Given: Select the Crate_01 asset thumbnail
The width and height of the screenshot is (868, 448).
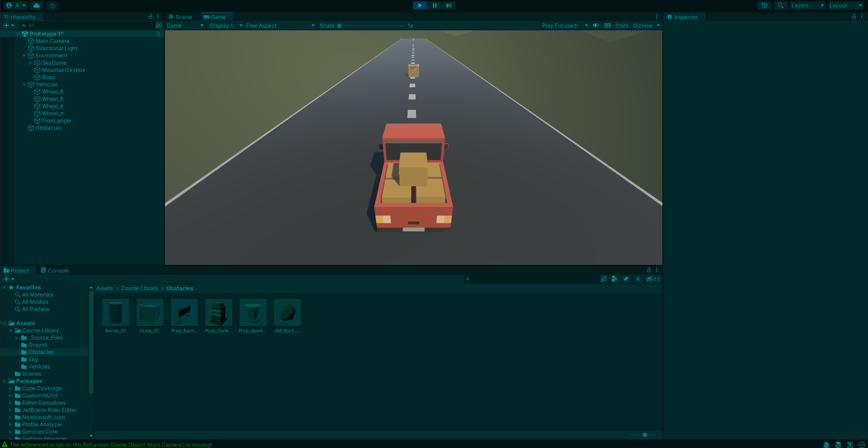Looking at the screenshot, I should click(x=150, y=312).
